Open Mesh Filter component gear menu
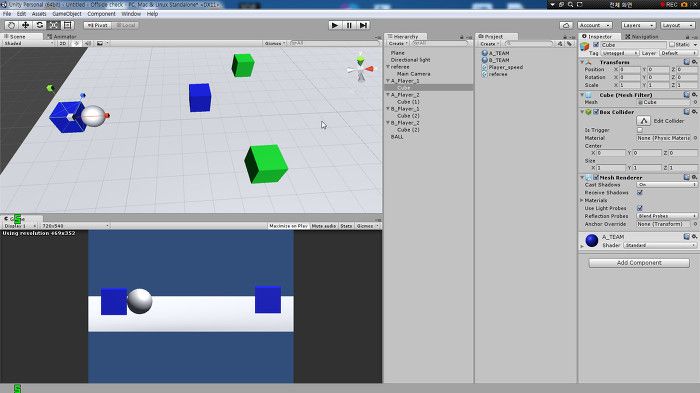The height and width of the screenshot is (393, 700). [694, 95]
